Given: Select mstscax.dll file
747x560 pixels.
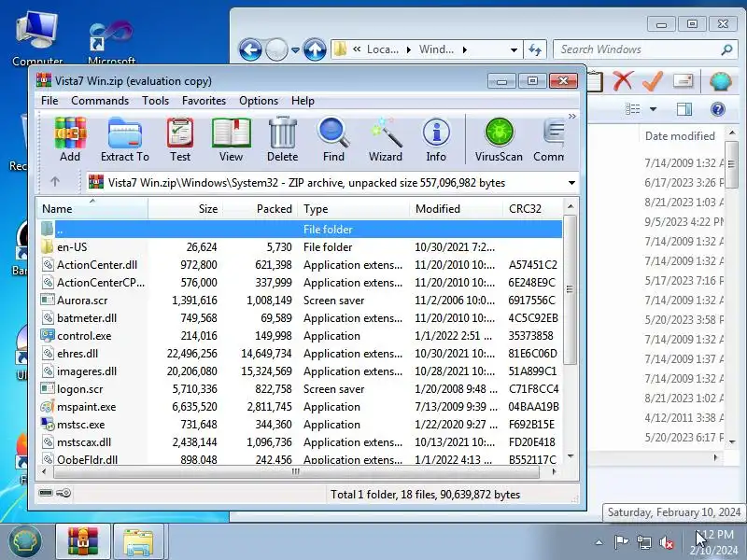Looking at the screenshot, I should tap(301, 442).
